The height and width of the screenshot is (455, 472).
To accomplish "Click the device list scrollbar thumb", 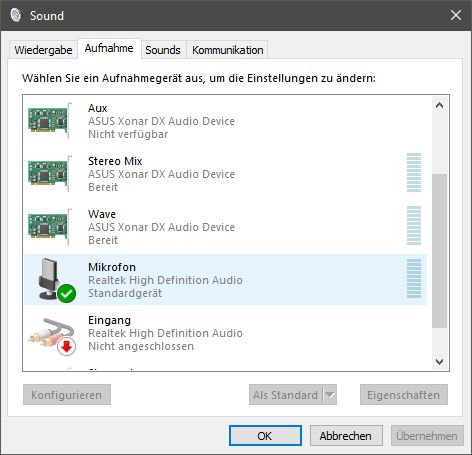I will pyautogui.click(x=439, y=251).
